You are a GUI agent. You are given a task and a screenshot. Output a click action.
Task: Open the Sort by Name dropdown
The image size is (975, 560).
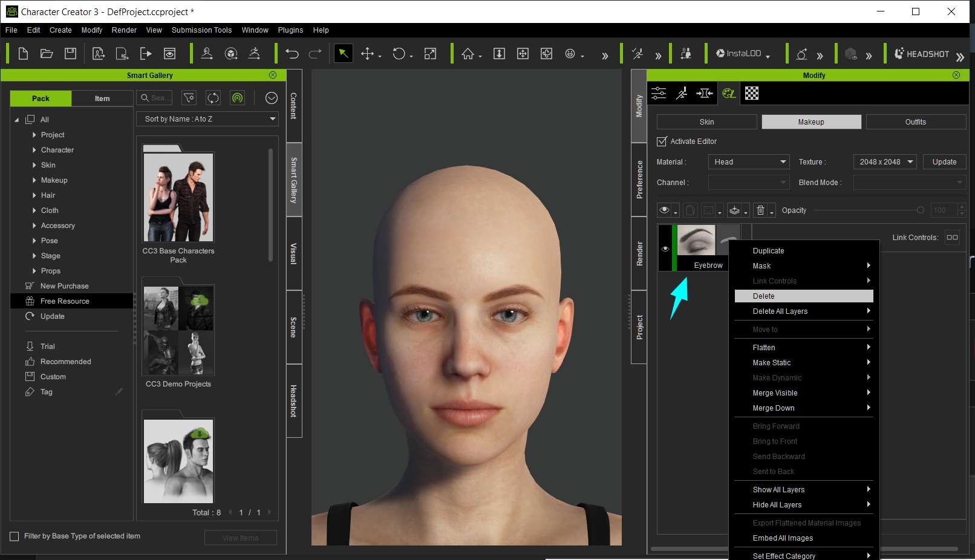208,119
